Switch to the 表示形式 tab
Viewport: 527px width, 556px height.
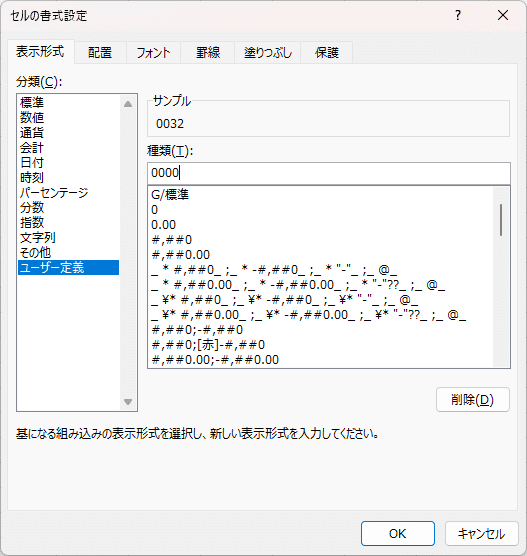tap(40, 52)
